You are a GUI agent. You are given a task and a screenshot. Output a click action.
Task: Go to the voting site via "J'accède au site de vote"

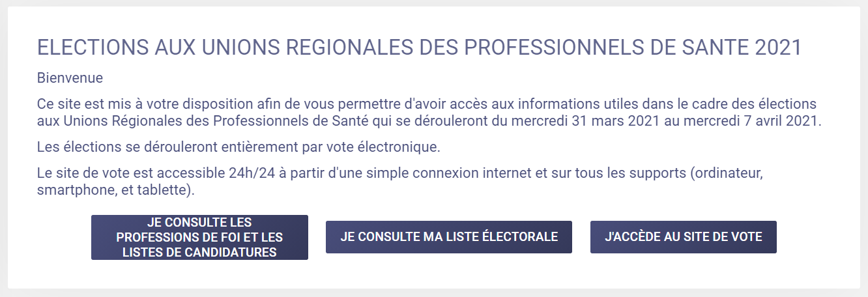pos(683,237)
